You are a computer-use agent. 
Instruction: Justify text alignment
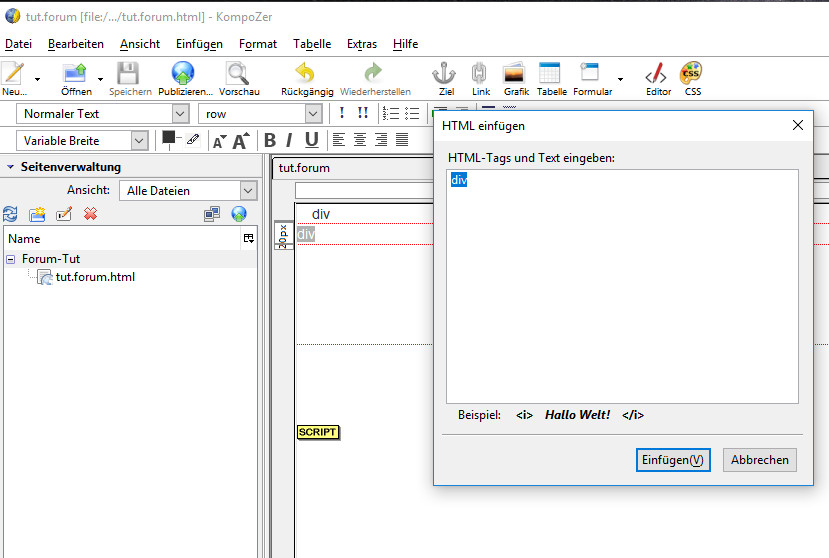click(x=402, y=140)
